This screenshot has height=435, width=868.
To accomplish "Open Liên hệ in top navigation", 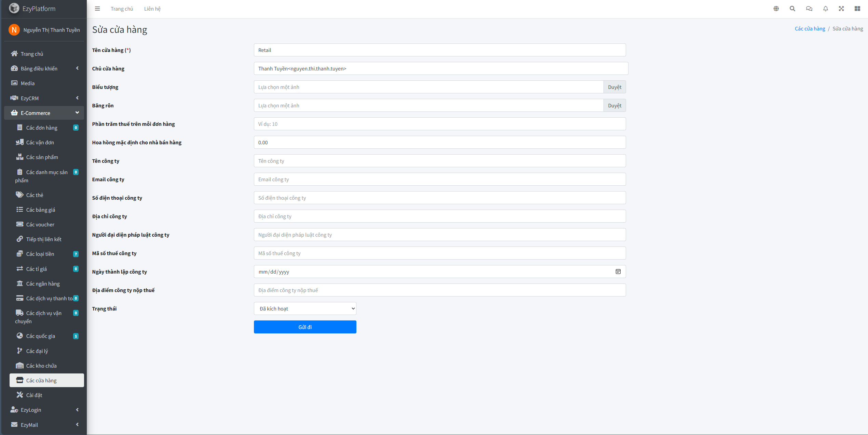I will point(152,9).
